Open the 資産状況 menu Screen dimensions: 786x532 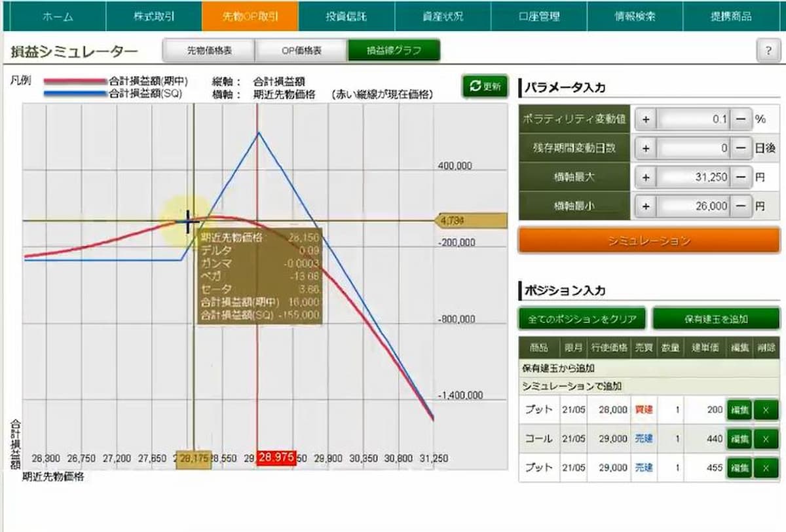click(442, 16)
